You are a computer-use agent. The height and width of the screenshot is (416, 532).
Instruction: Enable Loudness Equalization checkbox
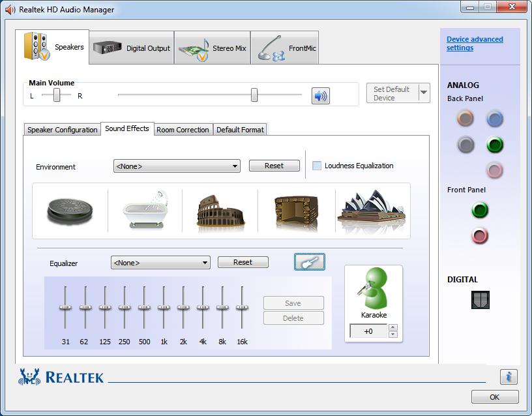317,166
